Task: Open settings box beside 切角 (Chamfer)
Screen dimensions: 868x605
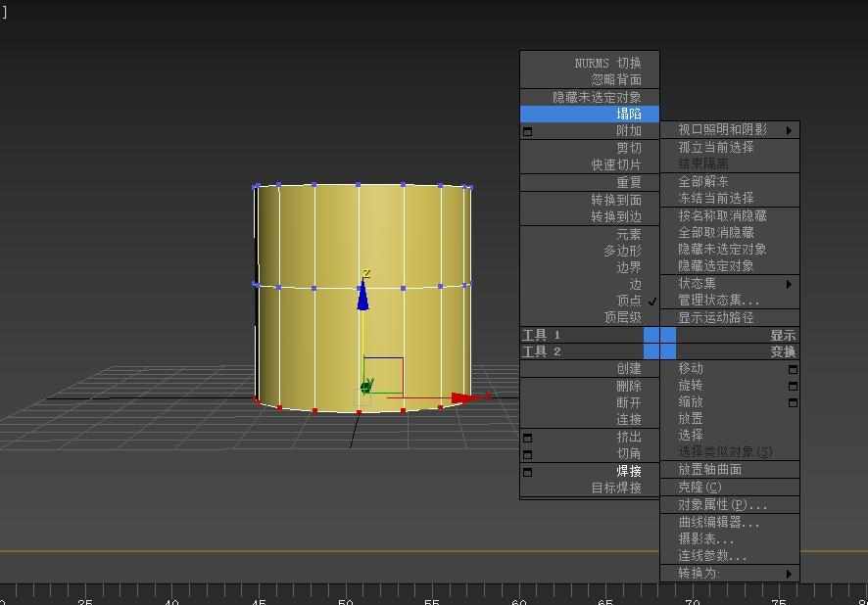Action: pos(527,454)
